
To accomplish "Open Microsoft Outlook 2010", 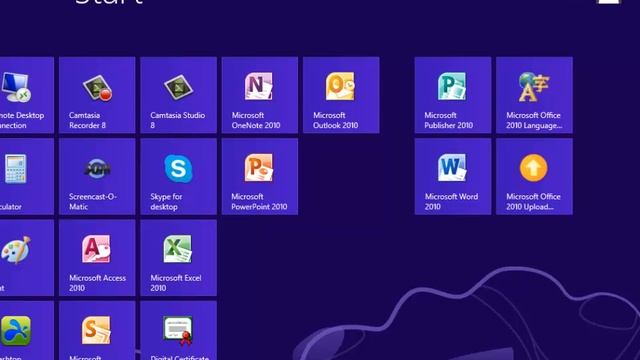I will 341,95.
